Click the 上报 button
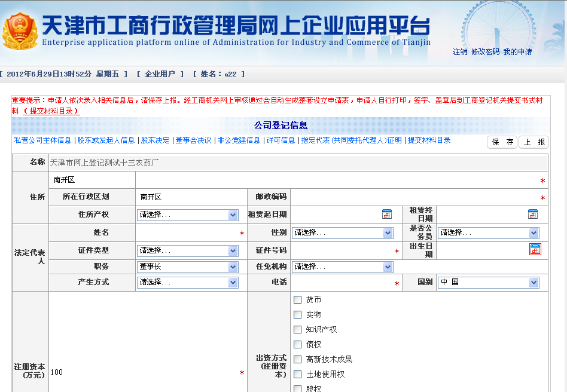Image resolution: width=567 pixels, height=392 pixels. [534, 142]
